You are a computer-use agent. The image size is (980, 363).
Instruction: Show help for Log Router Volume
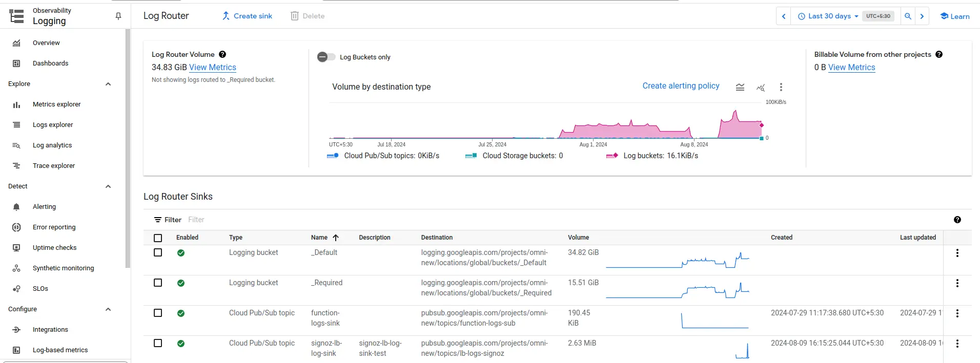pos(222,54)
